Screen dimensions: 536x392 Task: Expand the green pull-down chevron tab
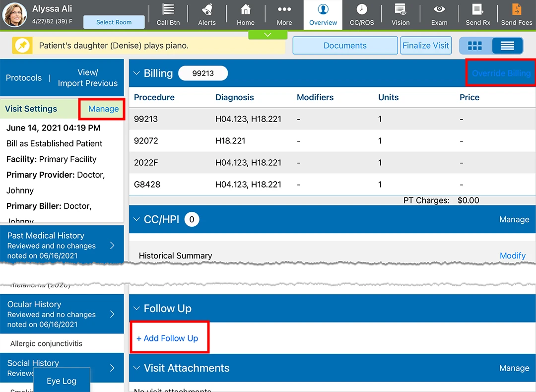pyautogui.click(x=268, y=35)
